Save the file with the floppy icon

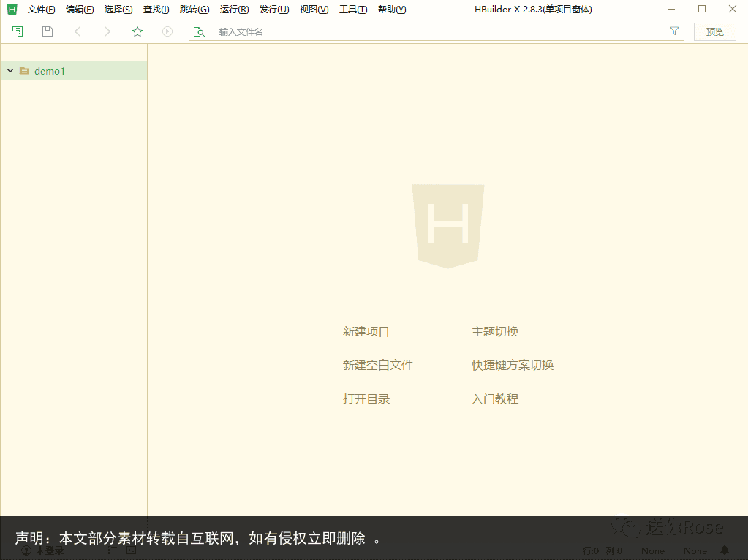[48, 31]
